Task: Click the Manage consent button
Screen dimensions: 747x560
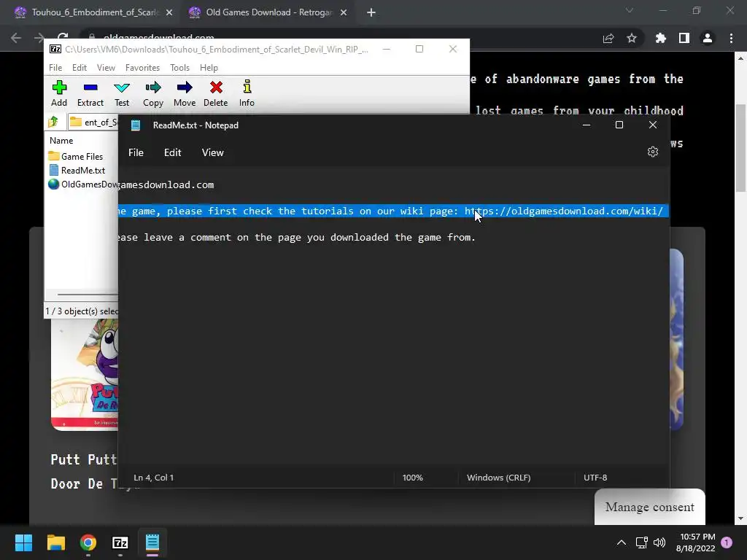Action: click(649, 507)
